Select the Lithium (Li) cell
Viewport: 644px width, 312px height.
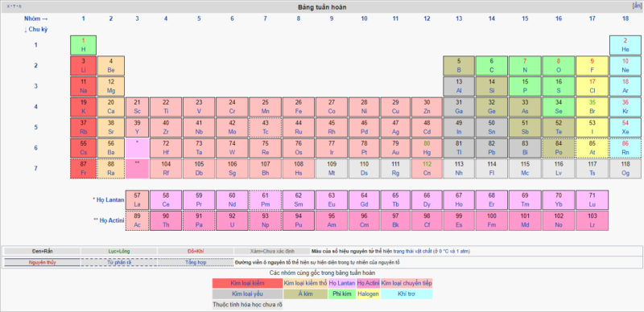point(84,66)
